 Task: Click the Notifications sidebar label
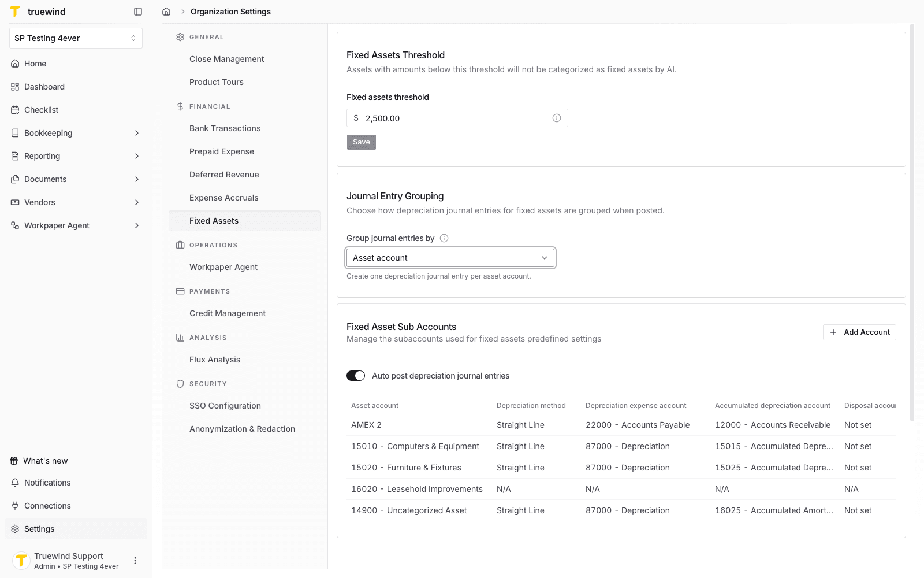(x=47, y=483)
